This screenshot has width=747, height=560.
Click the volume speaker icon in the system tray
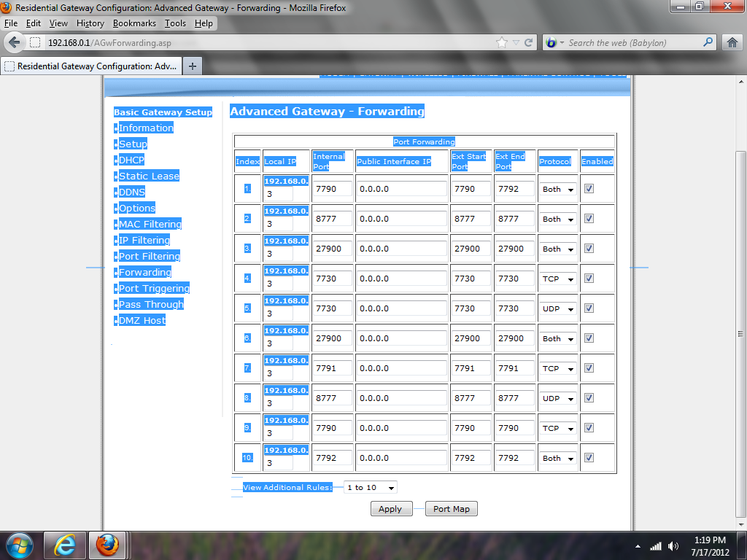pos(673,545)
